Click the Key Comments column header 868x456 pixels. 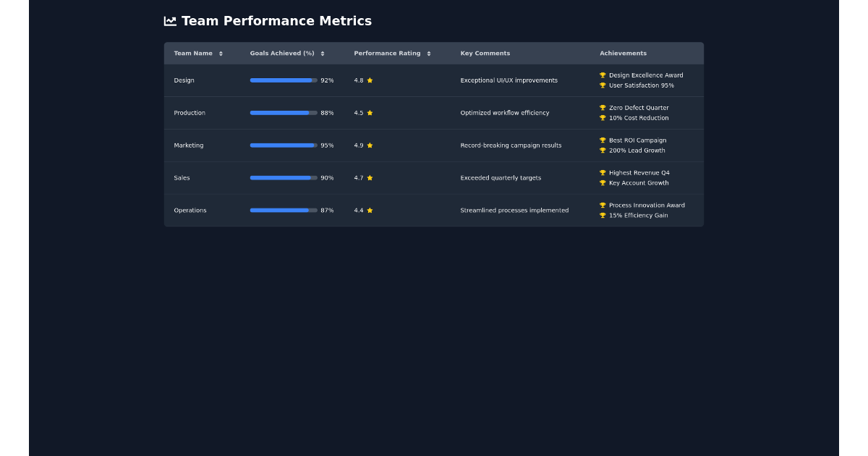[485, 53]
